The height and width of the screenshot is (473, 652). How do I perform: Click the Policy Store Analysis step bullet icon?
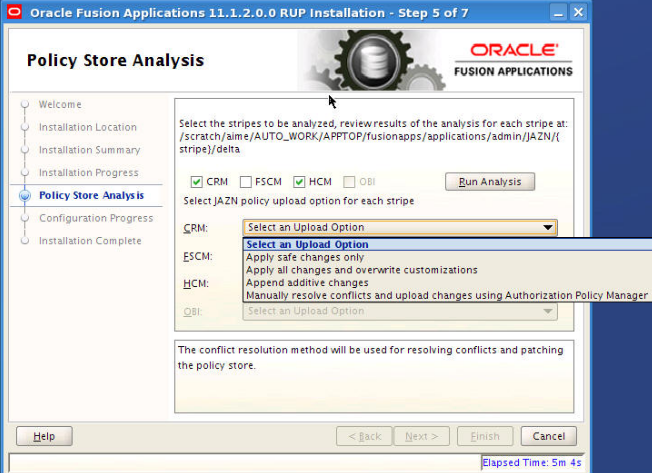pyautogui.click(x=25, y=195)
